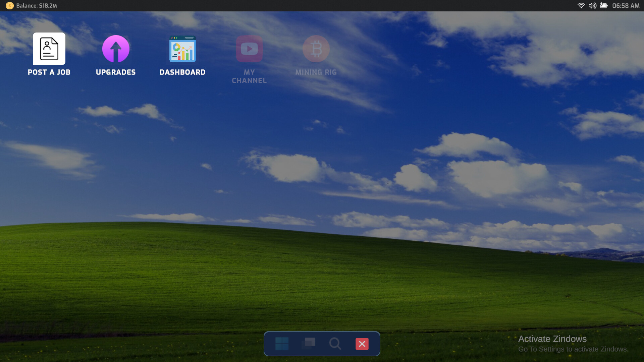Viewport: 644px width, 362px height.
Task: Click the Post a Job document icon
Action: coord(49,49)
